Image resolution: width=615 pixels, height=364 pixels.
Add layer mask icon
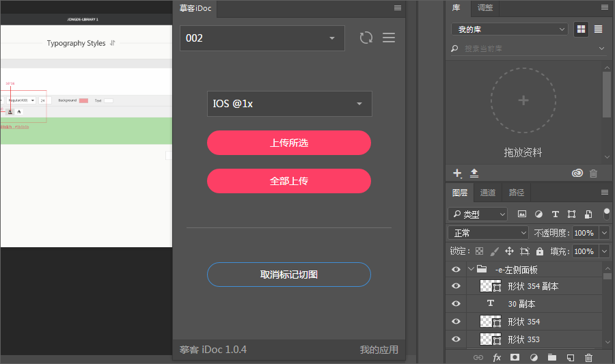pyautogui.click(x=515, y=357)
